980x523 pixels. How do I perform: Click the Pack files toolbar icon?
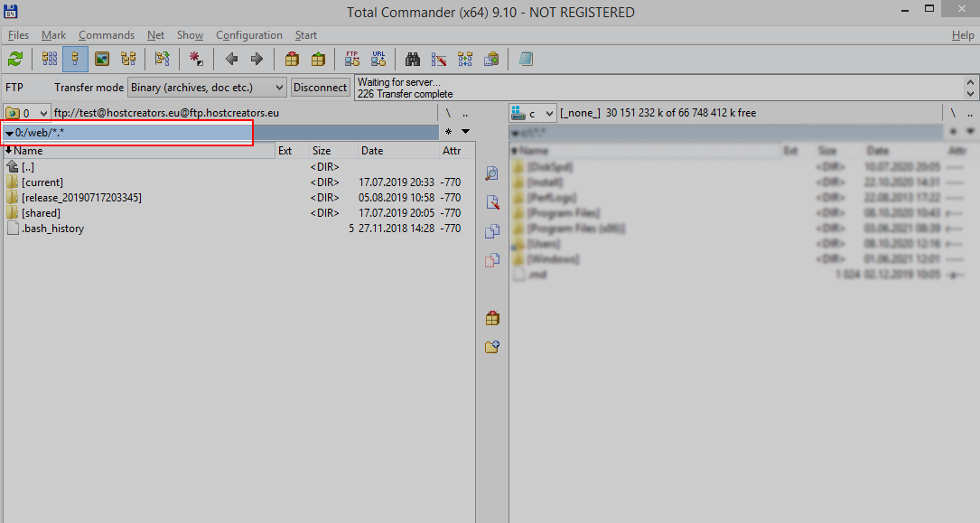pos(292,60)
